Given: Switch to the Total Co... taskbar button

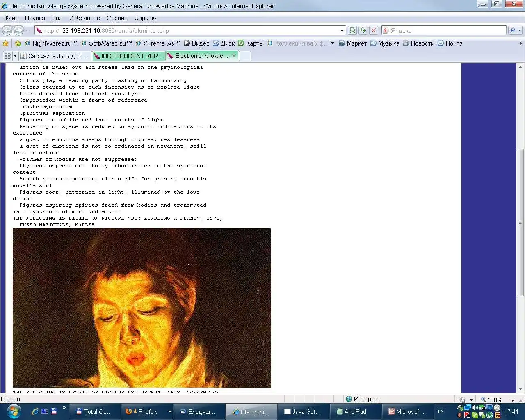Looking at the screenshot, I should coord(94,411).
